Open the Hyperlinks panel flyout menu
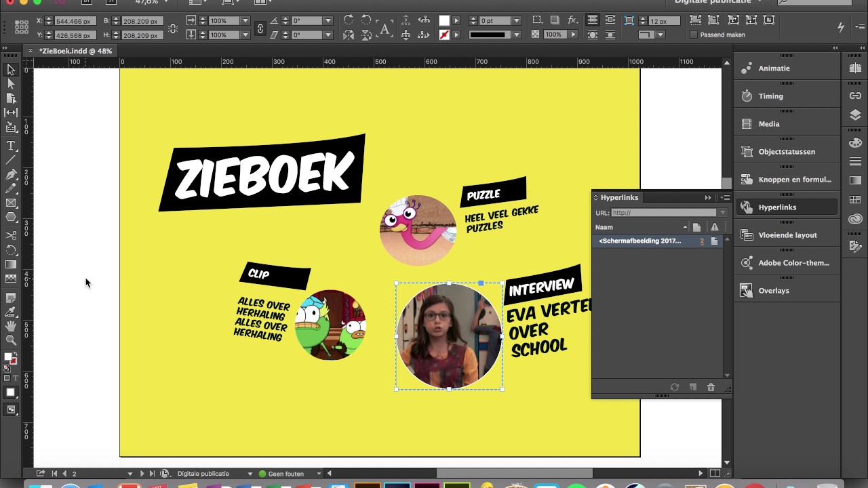The height and width of the screenshot is (488, 868). [x=725, y=198]
